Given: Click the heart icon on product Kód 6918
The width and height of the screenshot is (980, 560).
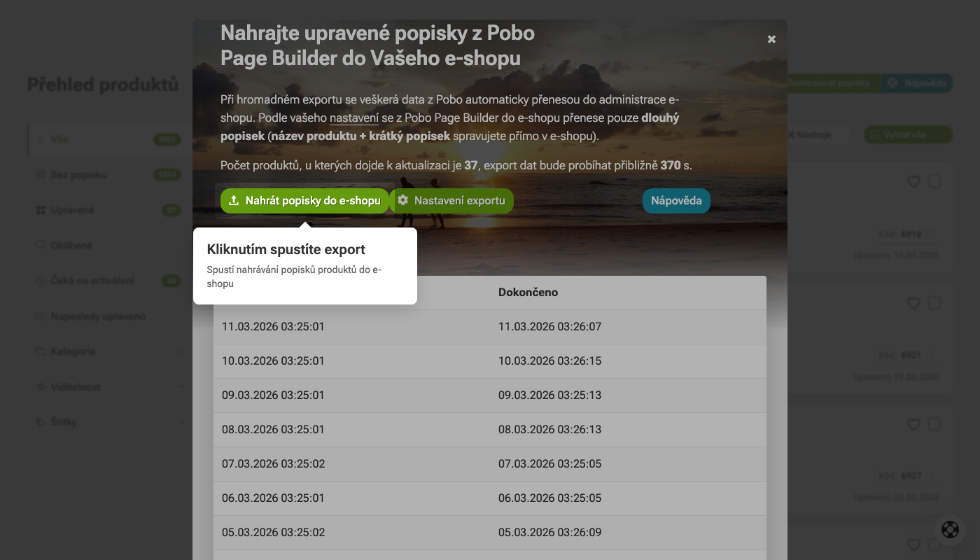Looking at the screenshot, I should click(x=913, y=181).
